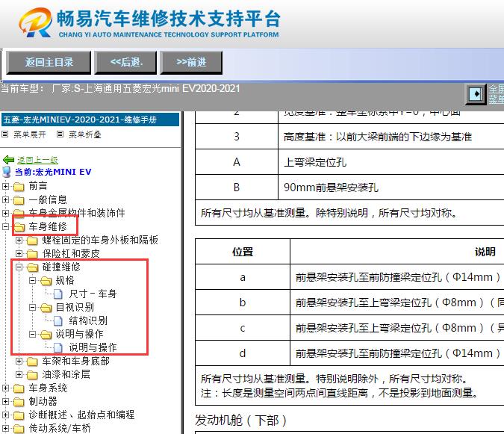Viewport: 504px width, 434px height.
Task: Click the 一般信息 folder icon
Action: (19, 200)
